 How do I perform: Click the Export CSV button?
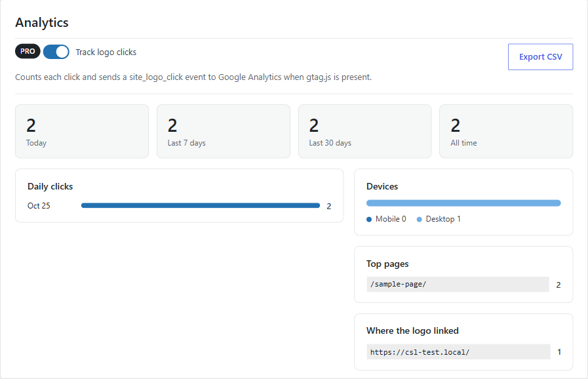pyautogui.click(x=540, y=56)
